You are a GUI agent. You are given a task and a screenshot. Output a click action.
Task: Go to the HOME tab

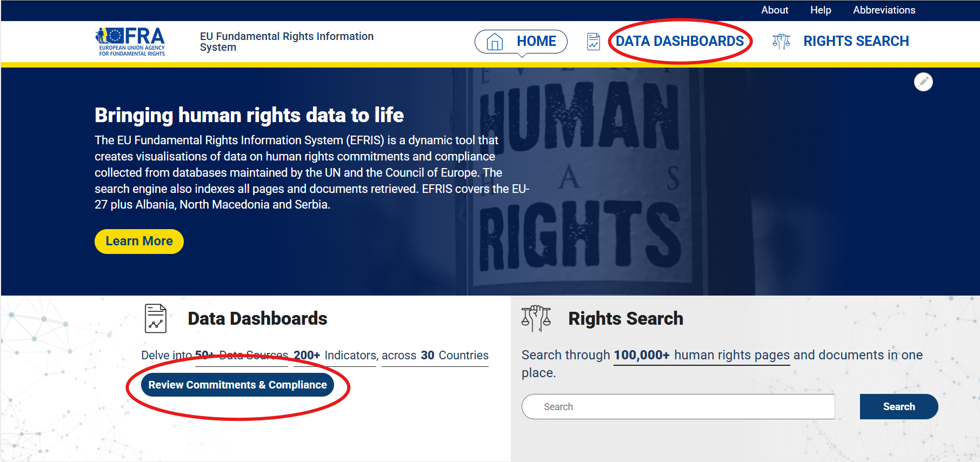536,42
